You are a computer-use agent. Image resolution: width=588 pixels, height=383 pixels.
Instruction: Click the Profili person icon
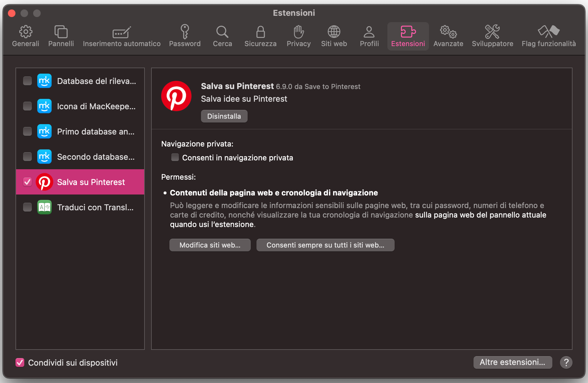pos(369,32)
